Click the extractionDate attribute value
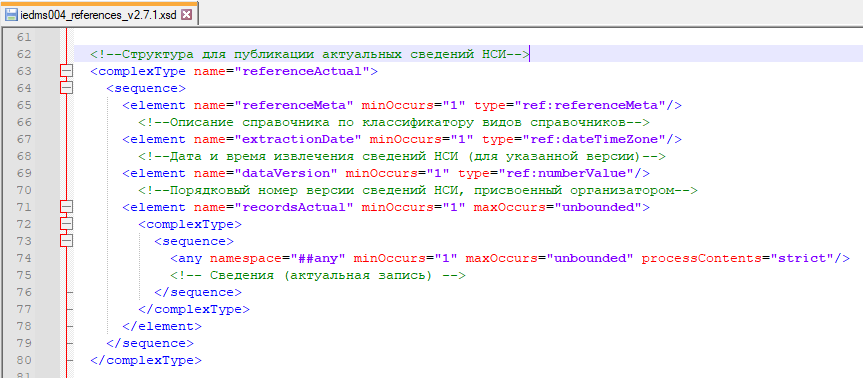 coord(297,139)
